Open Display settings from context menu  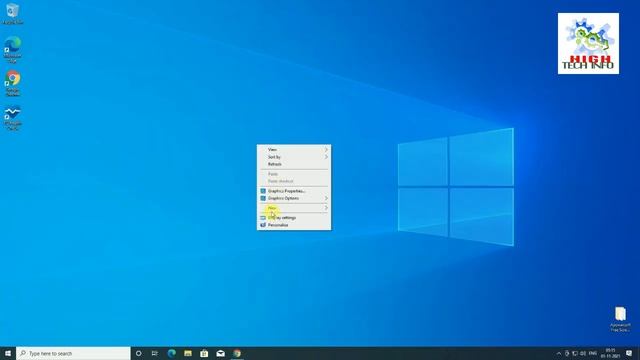pos(294,218)
